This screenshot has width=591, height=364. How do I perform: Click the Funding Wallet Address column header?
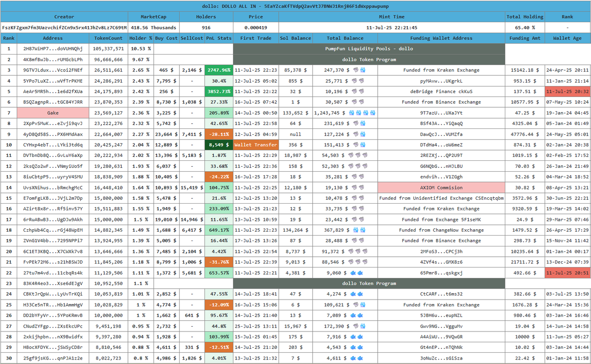pyautogui.click(x=442, y=38)
